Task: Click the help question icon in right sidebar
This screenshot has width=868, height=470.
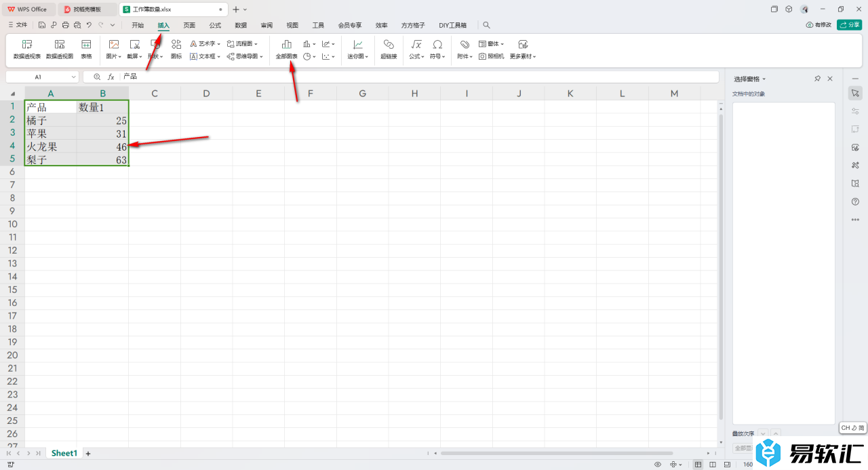Action: tap(855, 201)
